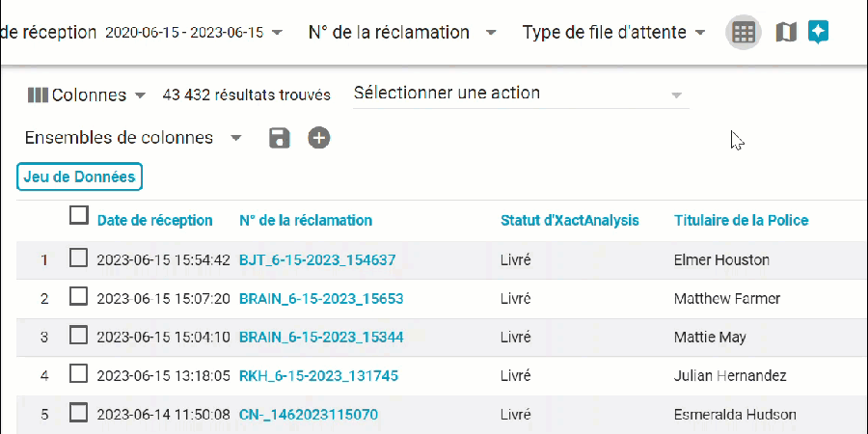Switch to the grid table view icon
The image size is (868, 434).
[743, 32]
